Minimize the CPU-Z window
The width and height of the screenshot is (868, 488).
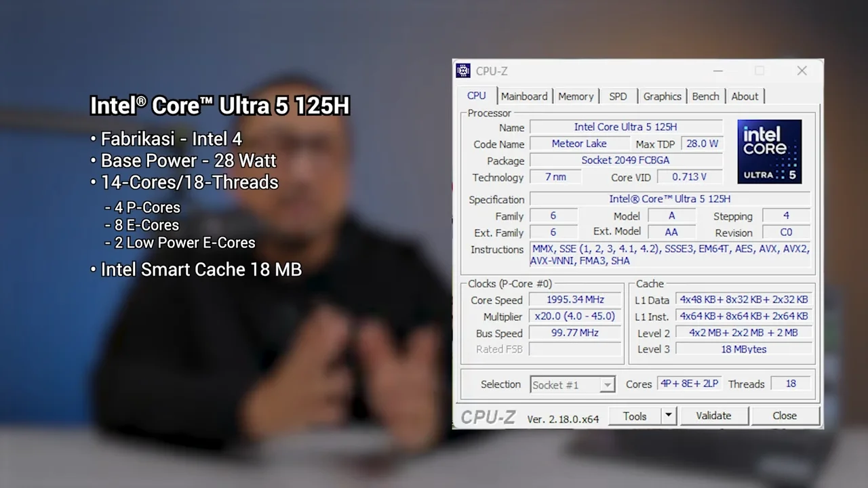click(717, 71)
